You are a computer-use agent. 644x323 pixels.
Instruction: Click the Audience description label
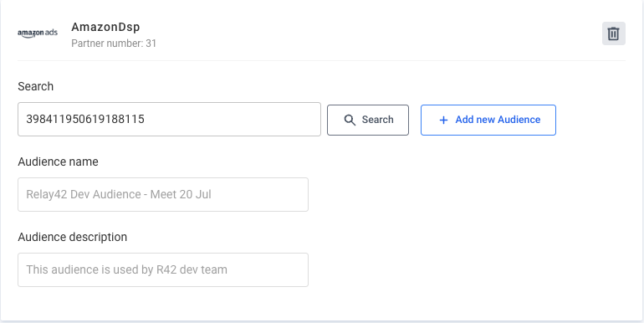tap(72, 237)
